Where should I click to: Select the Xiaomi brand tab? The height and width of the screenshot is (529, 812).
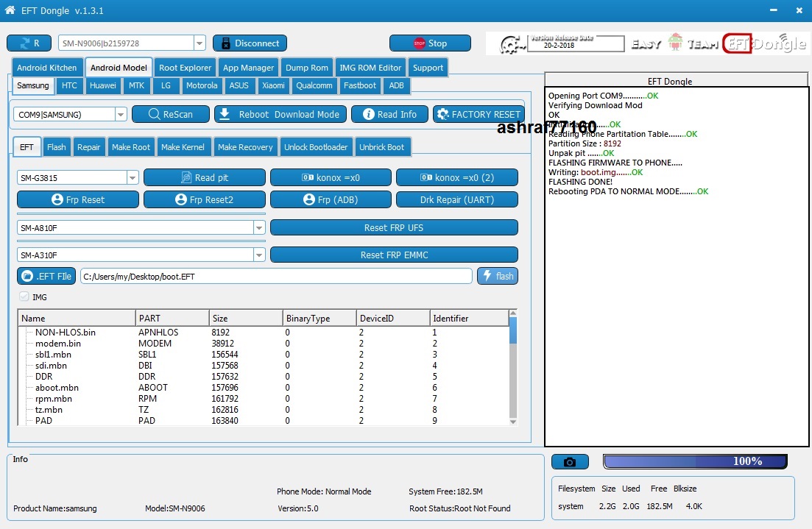coord(273,85)
